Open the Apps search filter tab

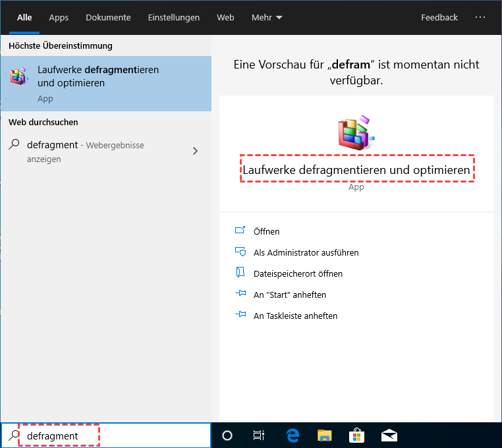[x=59, y=18]
